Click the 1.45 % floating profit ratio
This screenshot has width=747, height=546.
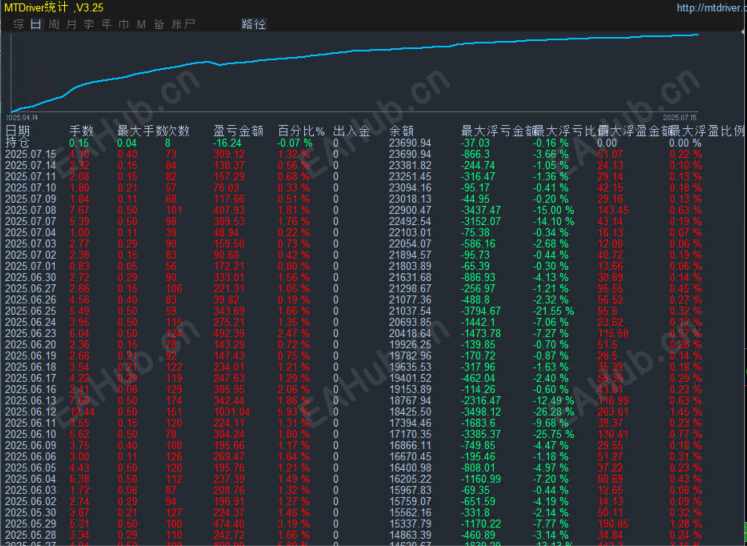coord(686,412)
